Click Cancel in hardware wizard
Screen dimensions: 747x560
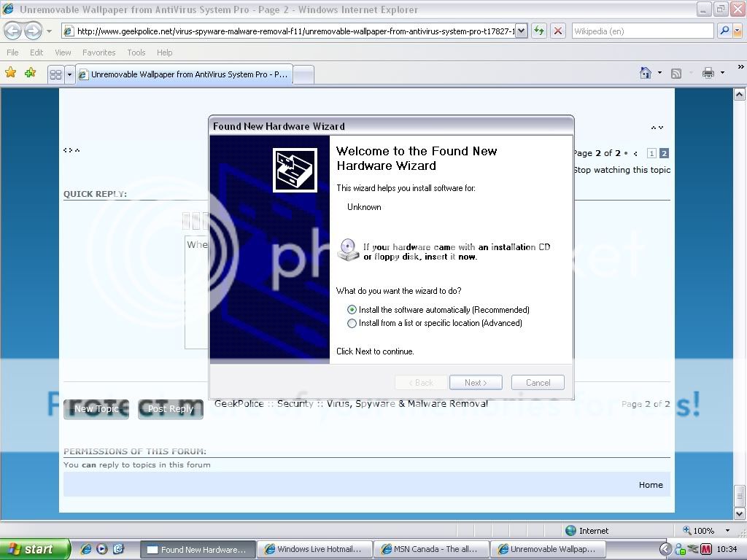coord(538,382)
